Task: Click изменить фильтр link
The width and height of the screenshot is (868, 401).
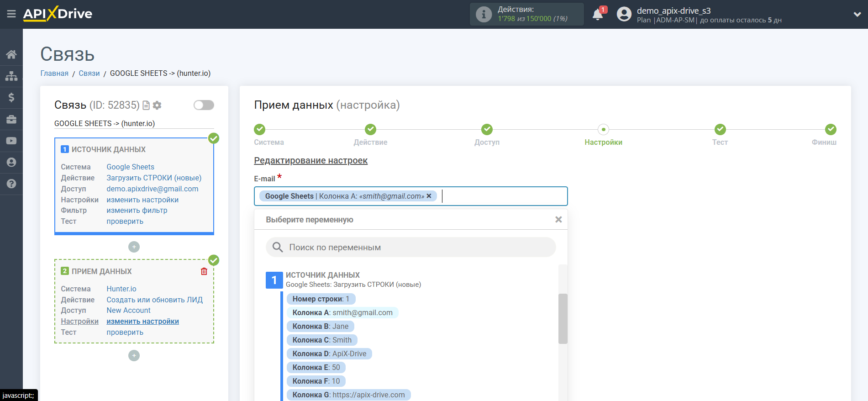Action: (x=137, y=210)
